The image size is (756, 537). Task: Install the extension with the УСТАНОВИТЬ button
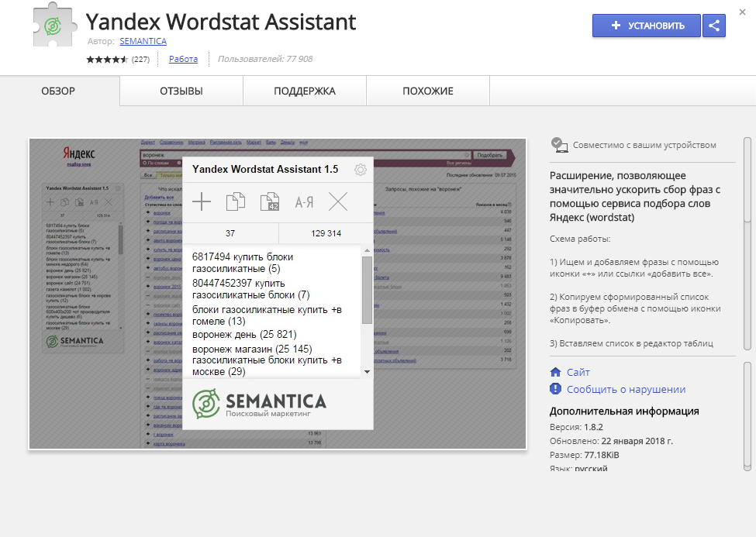(646, 26)
